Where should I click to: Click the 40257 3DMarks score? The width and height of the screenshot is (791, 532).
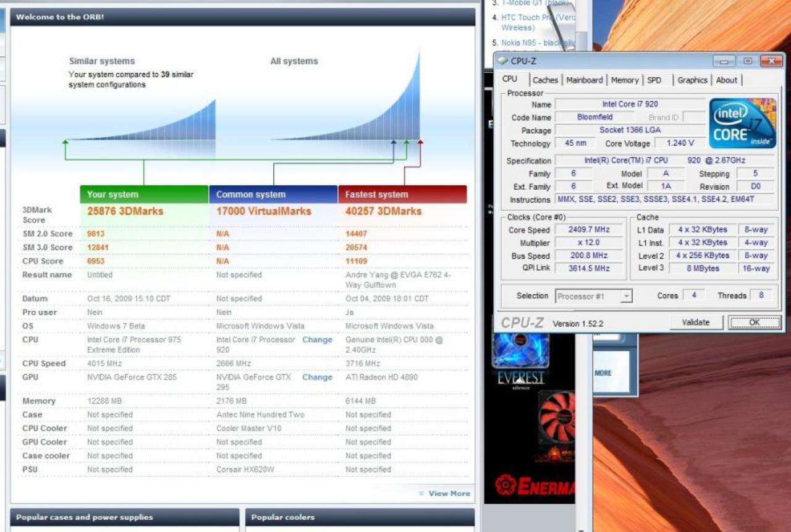pyautogui.click(x=383, y=211)
